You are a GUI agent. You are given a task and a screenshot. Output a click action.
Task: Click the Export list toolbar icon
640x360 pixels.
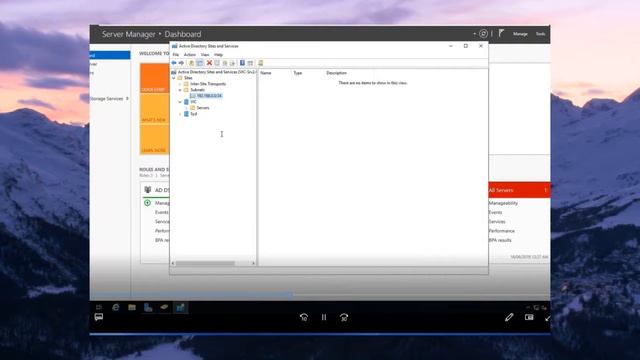pyautogui.click(x=233, y=63)
